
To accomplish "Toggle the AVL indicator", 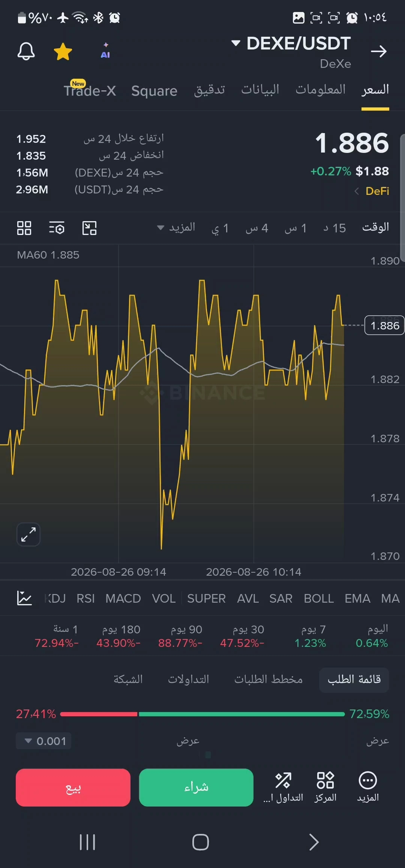I will pyautogui.click(x=248, y=599).
